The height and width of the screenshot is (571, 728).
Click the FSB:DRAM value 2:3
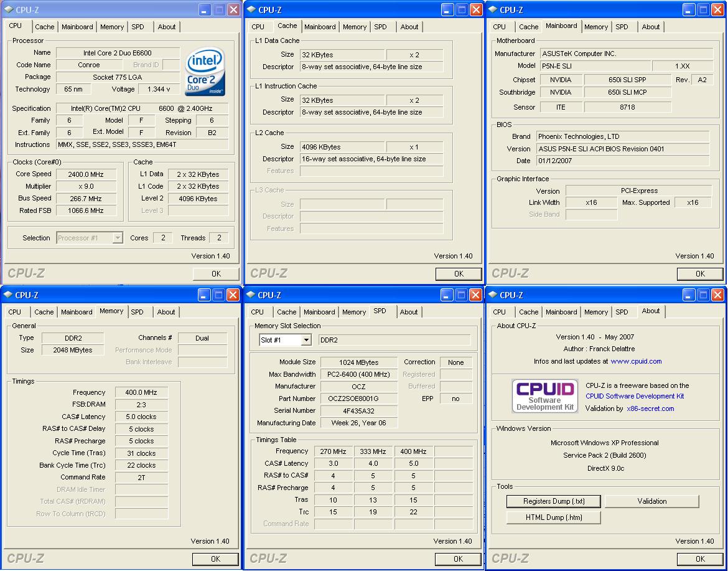(x=142, y=405)
